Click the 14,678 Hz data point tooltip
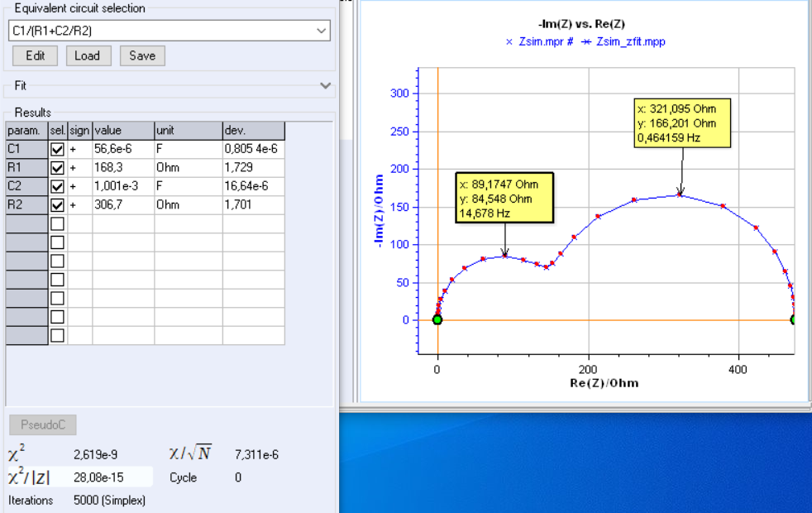812x513 pixels. pyautogui.click(x=504, y=199)
